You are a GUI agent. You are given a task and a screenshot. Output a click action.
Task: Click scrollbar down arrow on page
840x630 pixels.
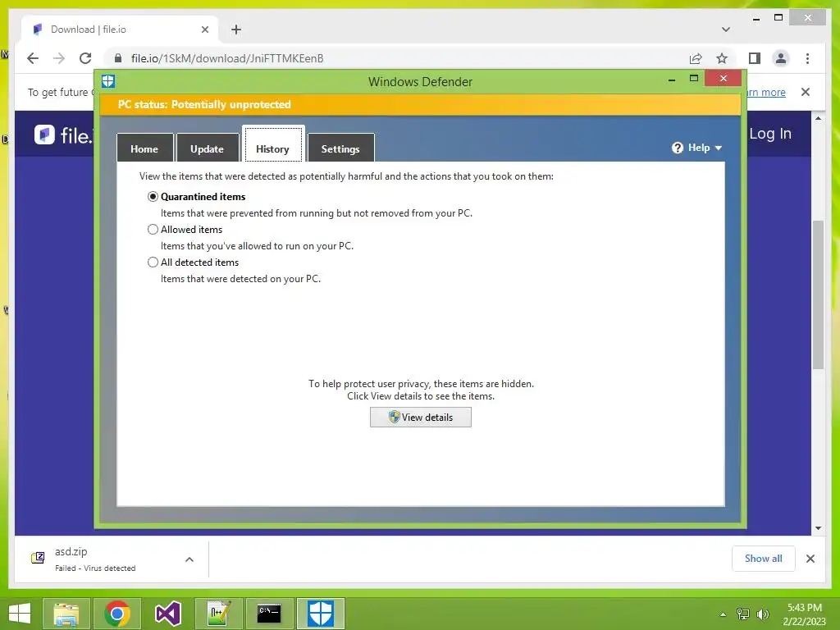click(x=818, y=528)
